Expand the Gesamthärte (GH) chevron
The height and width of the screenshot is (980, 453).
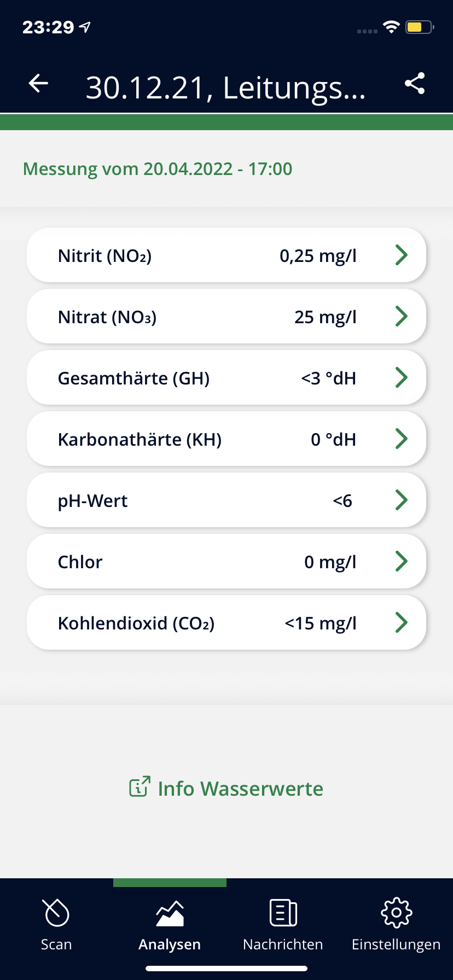[402, 377]
